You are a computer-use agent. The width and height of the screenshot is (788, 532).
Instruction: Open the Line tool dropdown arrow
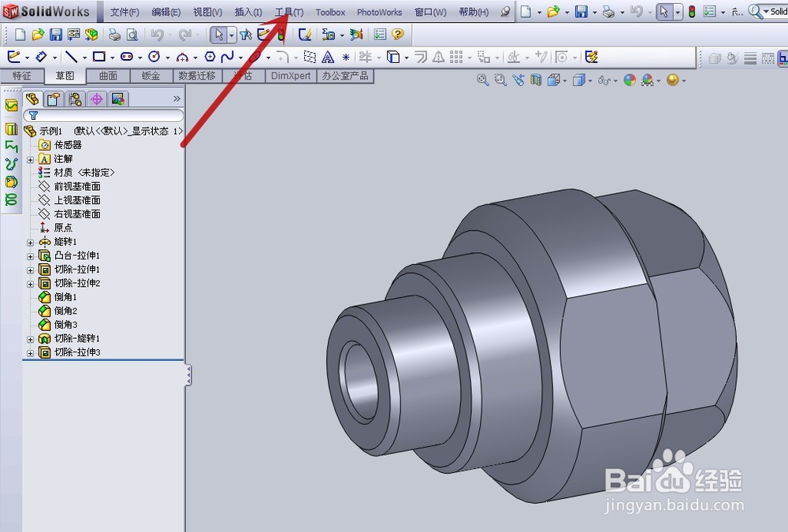[x=84, y=58]
